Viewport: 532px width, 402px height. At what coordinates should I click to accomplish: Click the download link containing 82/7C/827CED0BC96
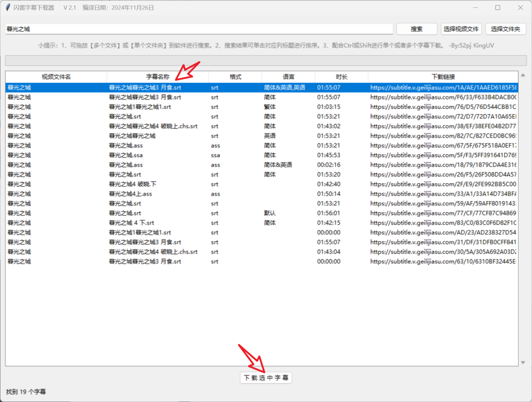(x=443, y=136)
